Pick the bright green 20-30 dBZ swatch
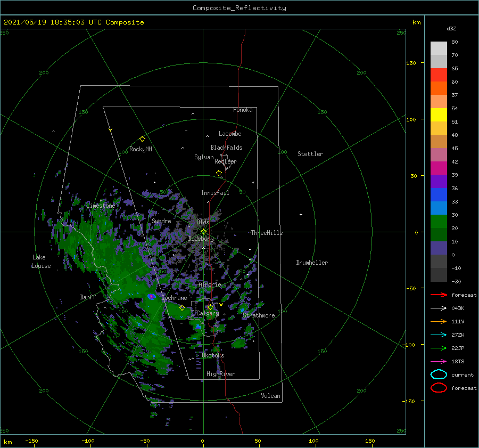Viewport: 479px width, 448px height. tap(439, 222)
